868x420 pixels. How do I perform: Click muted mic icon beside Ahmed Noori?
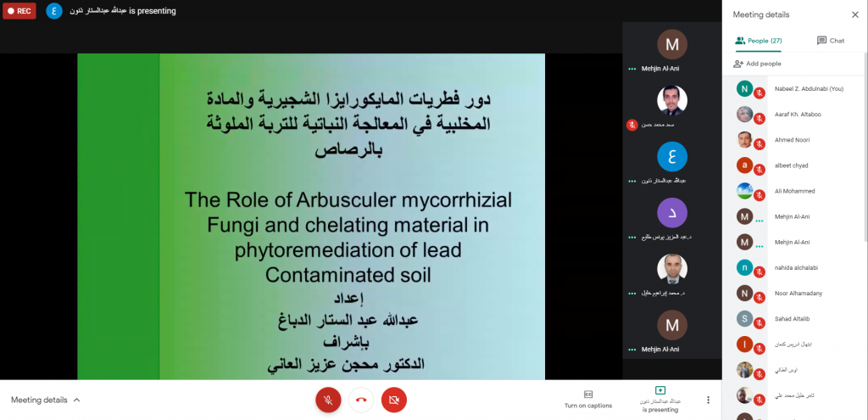[x=760, y=140]
